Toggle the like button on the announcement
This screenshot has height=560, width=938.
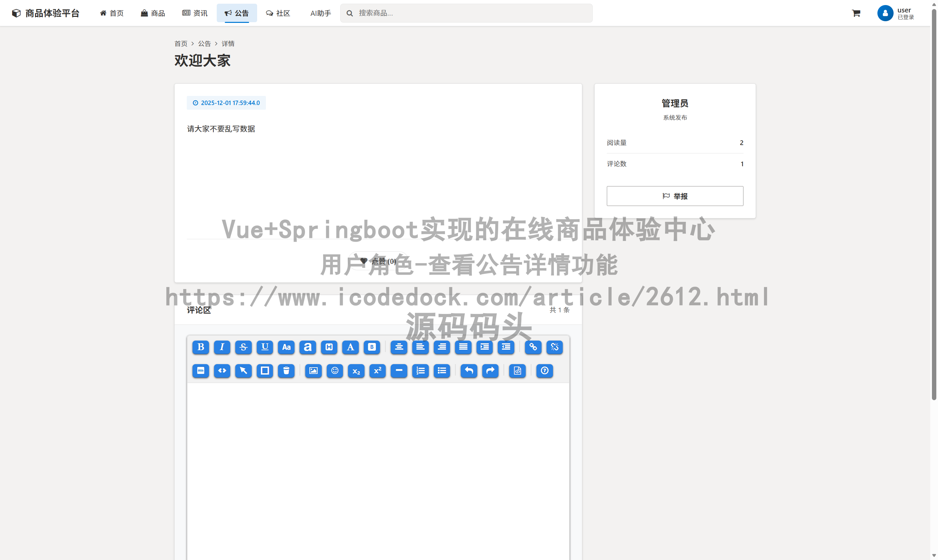coord(378,261)
